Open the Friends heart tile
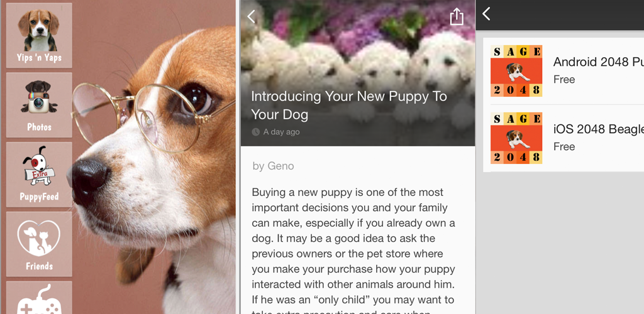 (x=39, y=244)
